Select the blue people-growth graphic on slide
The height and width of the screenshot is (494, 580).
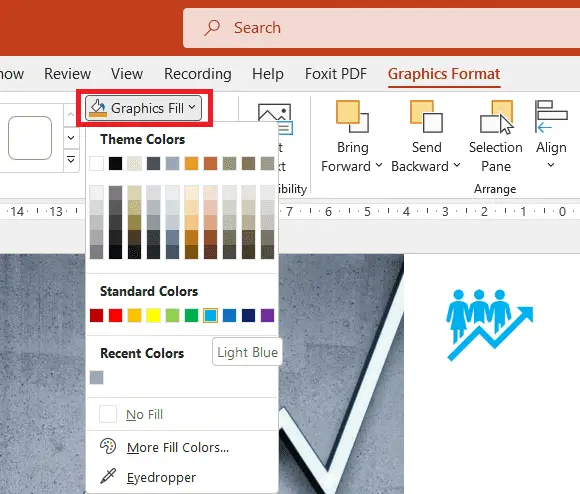pos(490,325)
